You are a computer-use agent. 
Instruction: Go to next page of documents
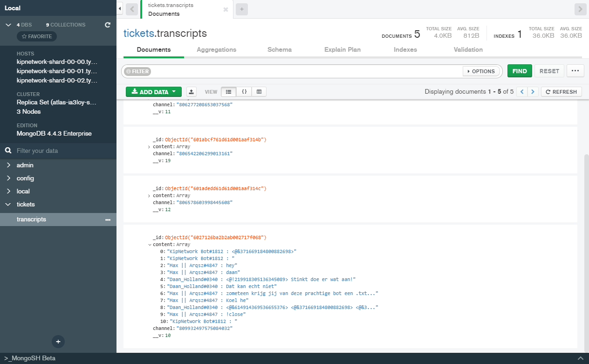pos(533,92)
